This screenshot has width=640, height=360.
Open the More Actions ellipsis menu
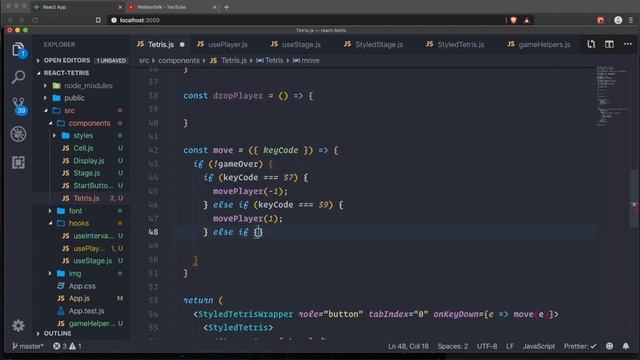627,44
